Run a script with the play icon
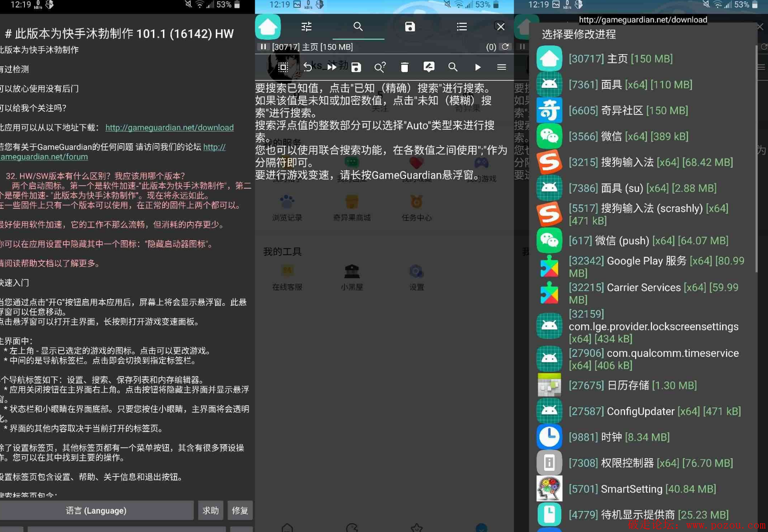768x532 pixels. [478, 67]
